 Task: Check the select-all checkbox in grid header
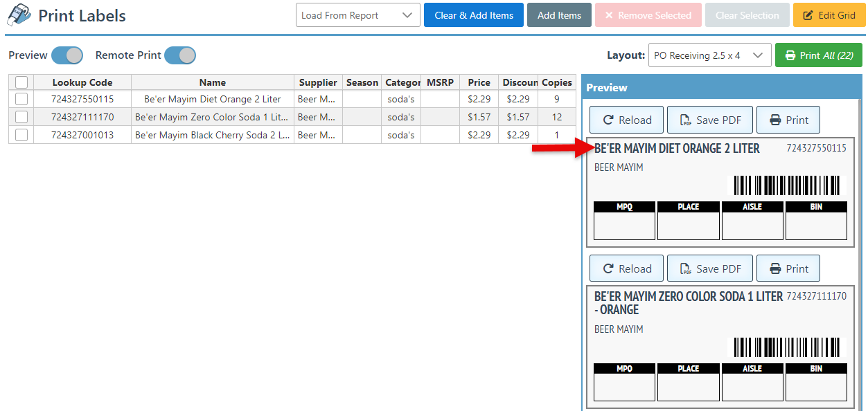pos(21,82)
